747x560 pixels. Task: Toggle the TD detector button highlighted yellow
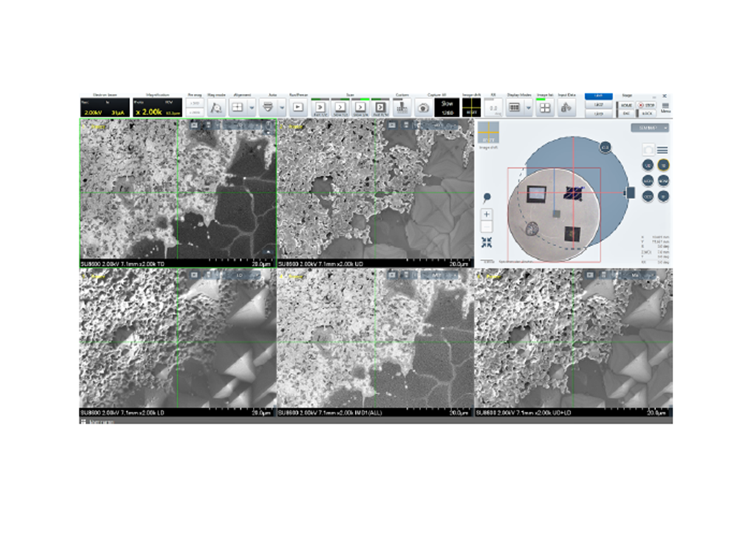tap(663, 165)
